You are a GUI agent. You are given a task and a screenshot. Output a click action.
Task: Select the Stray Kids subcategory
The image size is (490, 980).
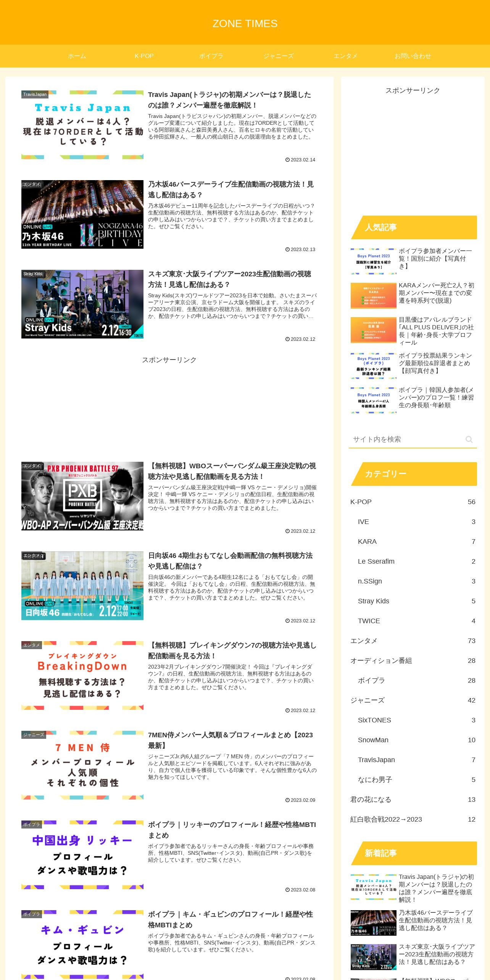(417, 601)
